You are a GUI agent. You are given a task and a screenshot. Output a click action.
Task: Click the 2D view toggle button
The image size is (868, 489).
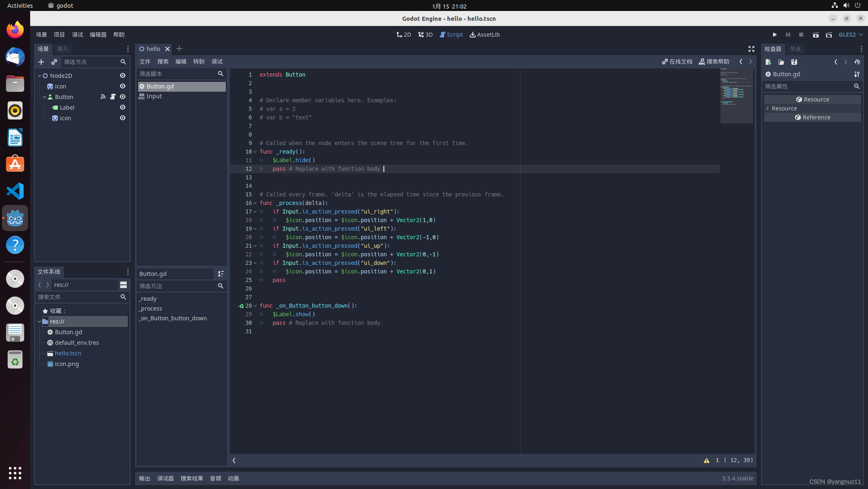point(404,35)
